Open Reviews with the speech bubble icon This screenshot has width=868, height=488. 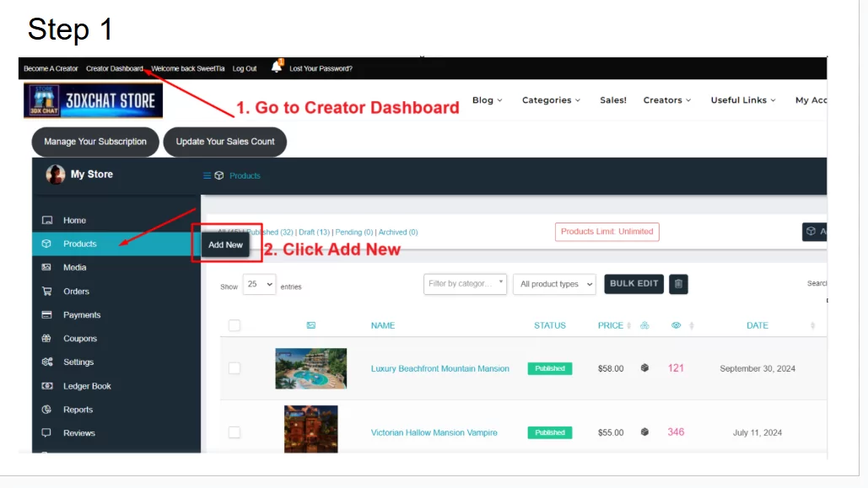(48, 432)
